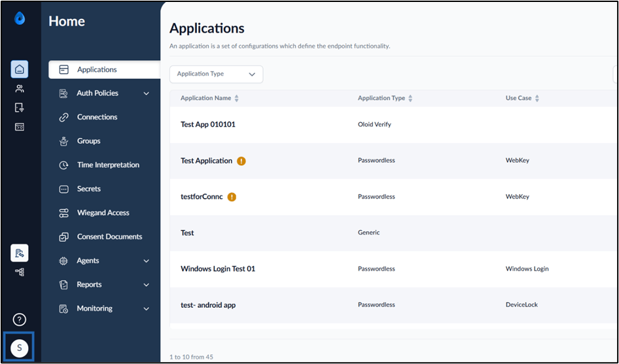Click warning icon next to Test Application
The height and width of the screenshot is (364, 619).
pos(241,161)
